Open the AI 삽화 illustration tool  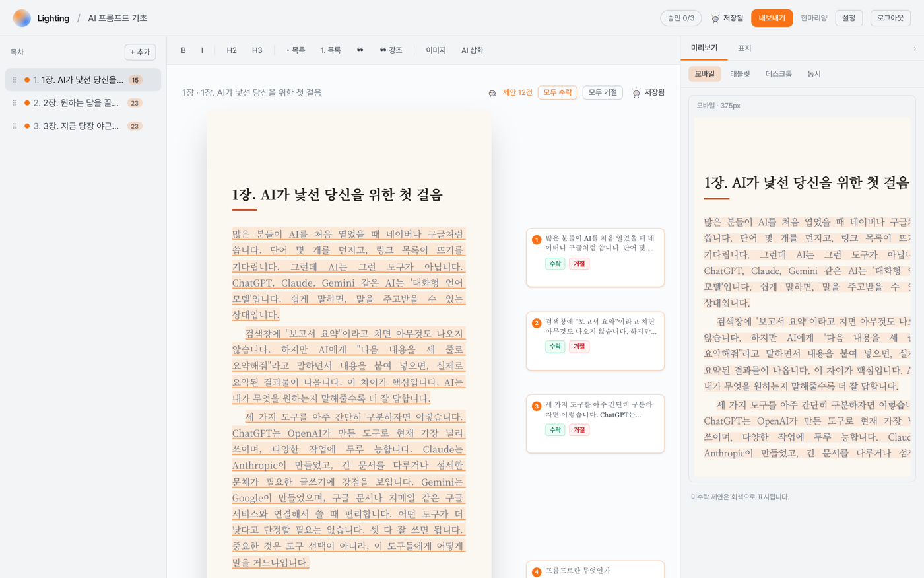coord(473,50)
